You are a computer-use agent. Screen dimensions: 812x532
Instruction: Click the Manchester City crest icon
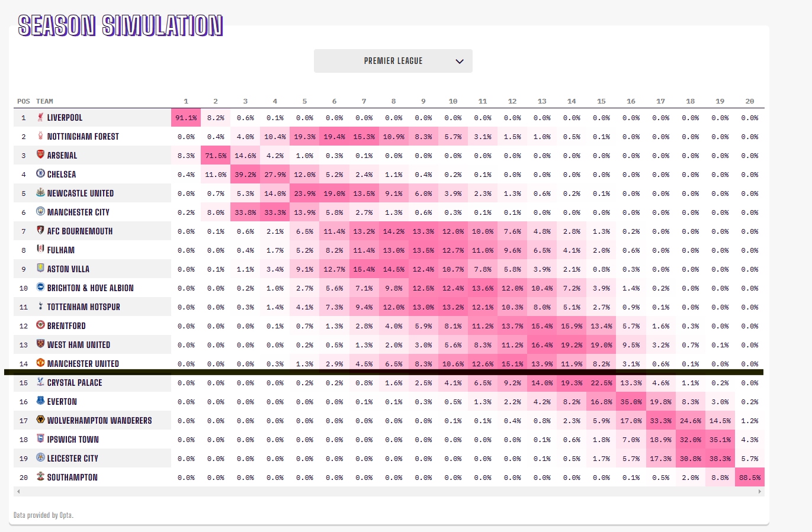[x=40, y=212]
